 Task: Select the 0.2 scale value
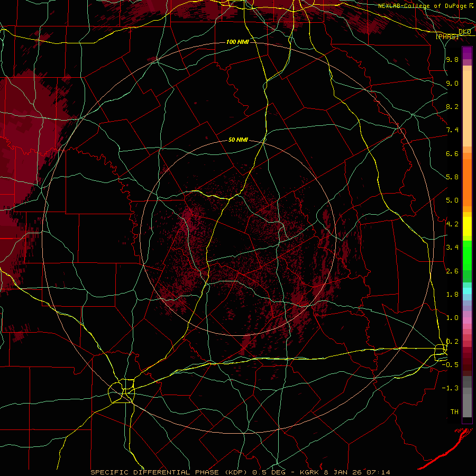tap(452, 342)
